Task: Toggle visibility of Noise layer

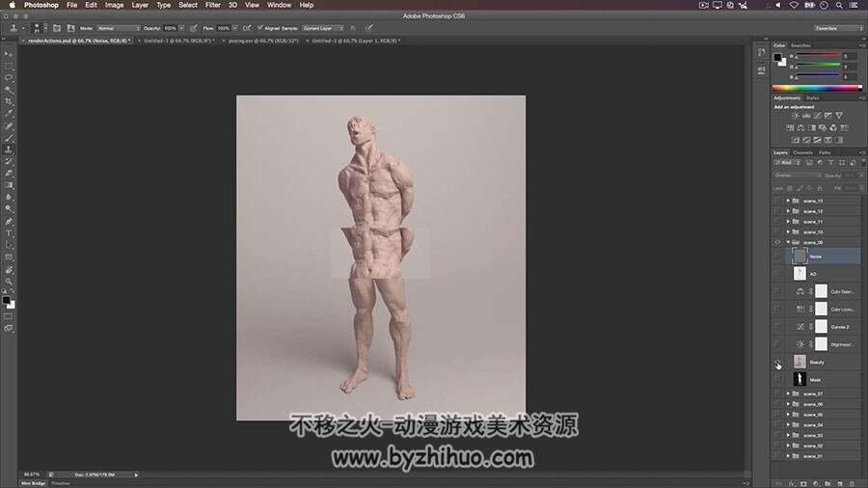Action: coord(777,257)
